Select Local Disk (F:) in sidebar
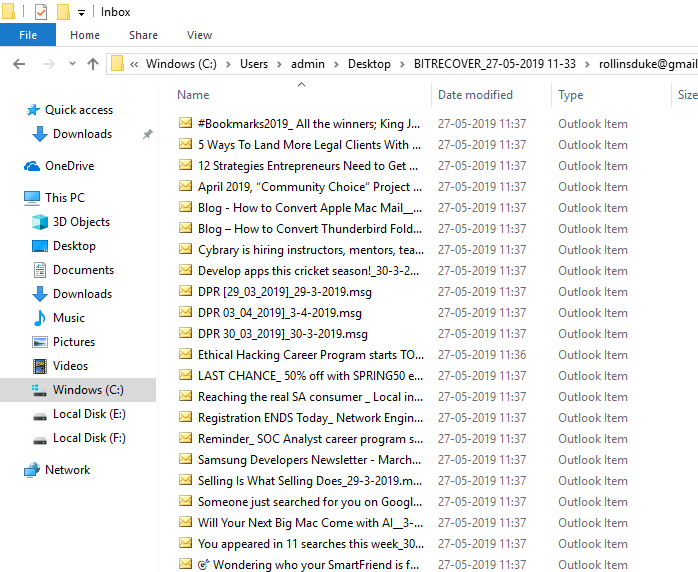Viewport: 698px width, 572px height. 89,438
